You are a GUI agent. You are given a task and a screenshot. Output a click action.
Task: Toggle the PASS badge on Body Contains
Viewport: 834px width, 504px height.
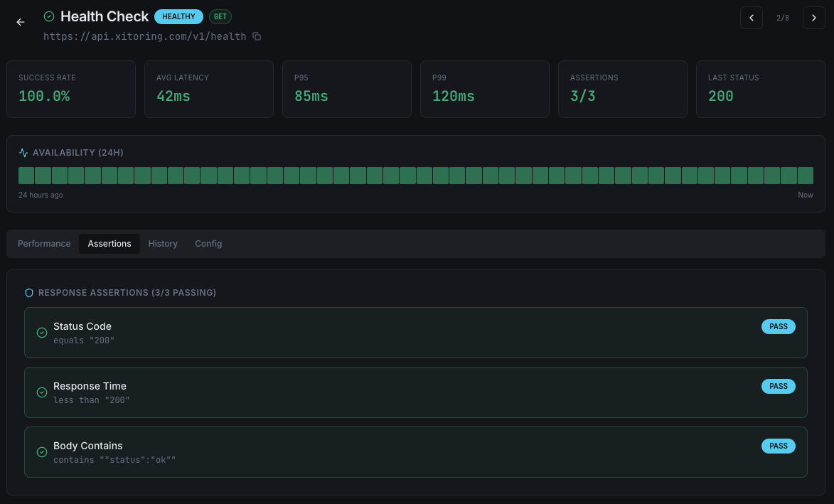pos(778,446)
